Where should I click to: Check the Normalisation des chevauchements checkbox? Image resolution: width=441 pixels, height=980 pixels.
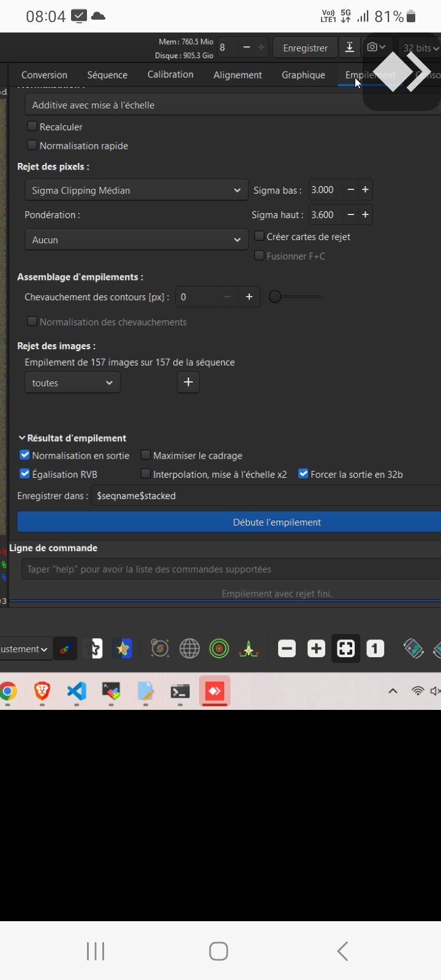[x=32, y=322]
